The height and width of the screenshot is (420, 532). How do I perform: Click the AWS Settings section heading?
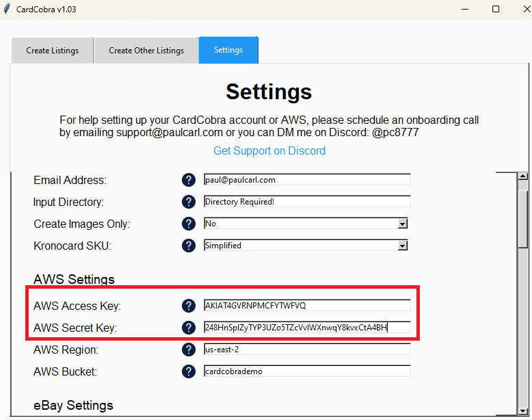[x=74, y=280]
